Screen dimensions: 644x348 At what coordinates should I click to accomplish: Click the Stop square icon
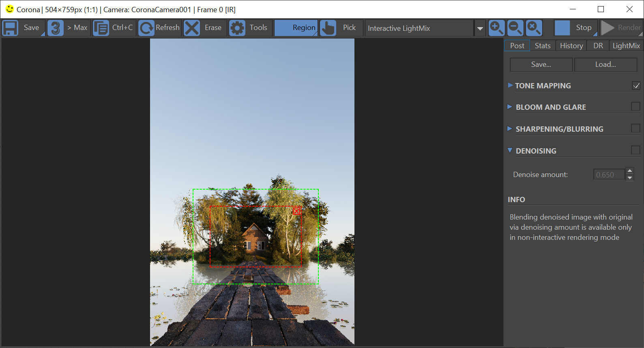click(x=562, y=28)
